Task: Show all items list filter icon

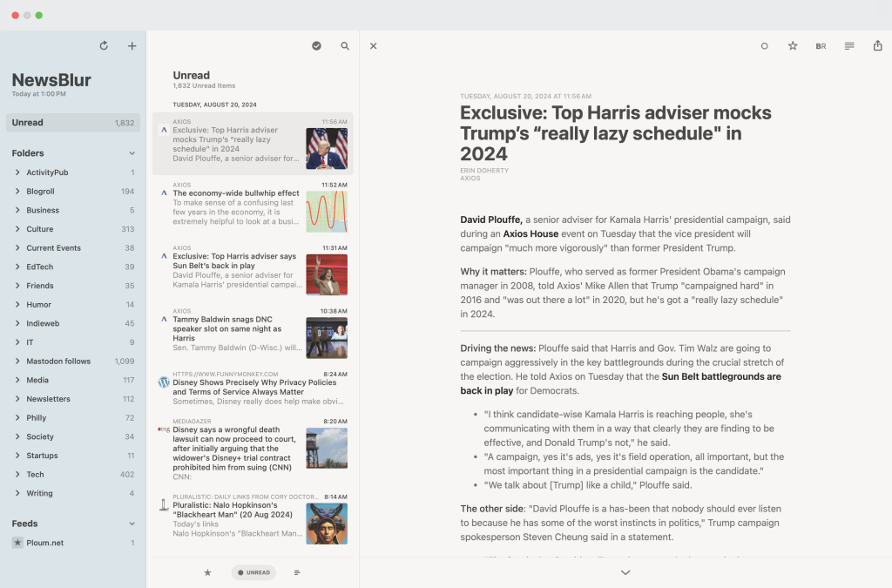Action: pyautogui.click(x=297, y=572)
